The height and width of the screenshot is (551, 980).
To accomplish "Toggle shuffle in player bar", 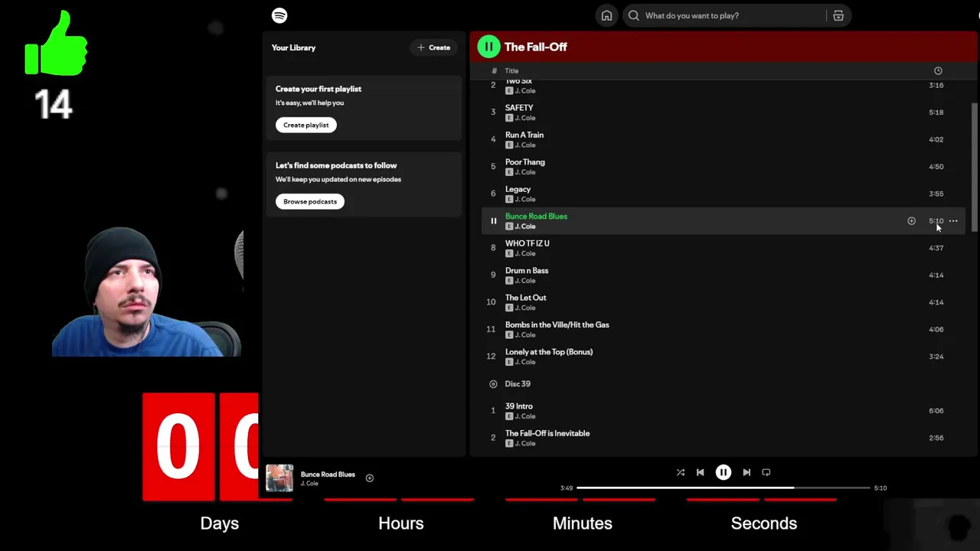I will click(681, 472).
